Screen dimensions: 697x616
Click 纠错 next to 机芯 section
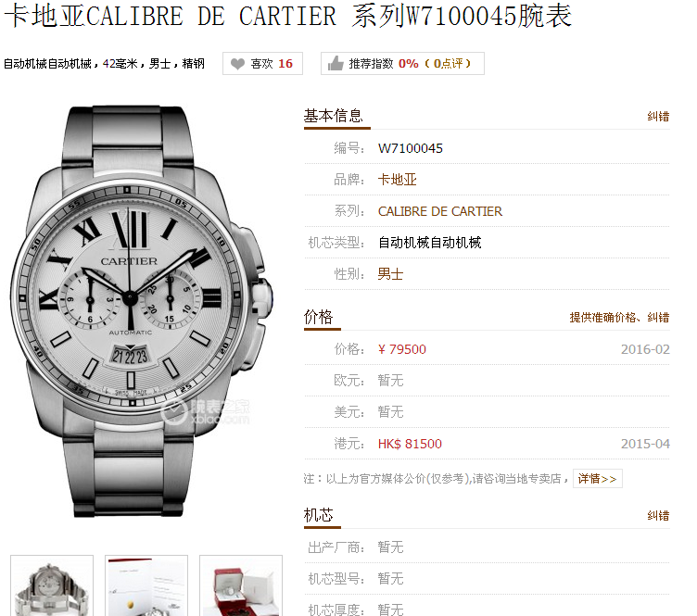(658, 516)
